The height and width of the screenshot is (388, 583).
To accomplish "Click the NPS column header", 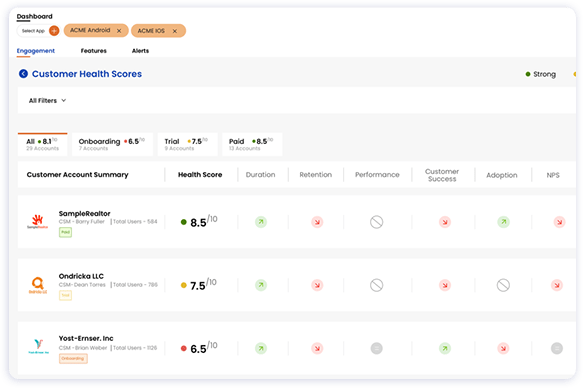I will tap(553, 175).
